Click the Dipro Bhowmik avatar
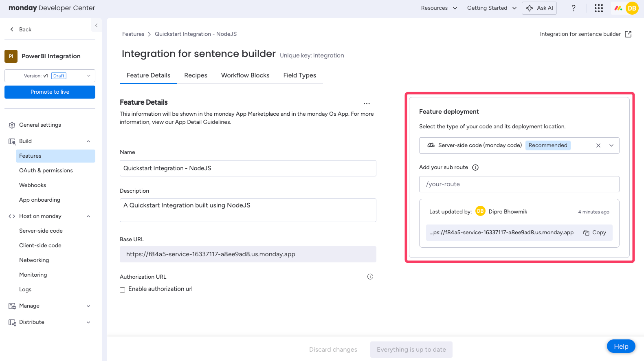The image size is (644, 361). coord(480,211)
